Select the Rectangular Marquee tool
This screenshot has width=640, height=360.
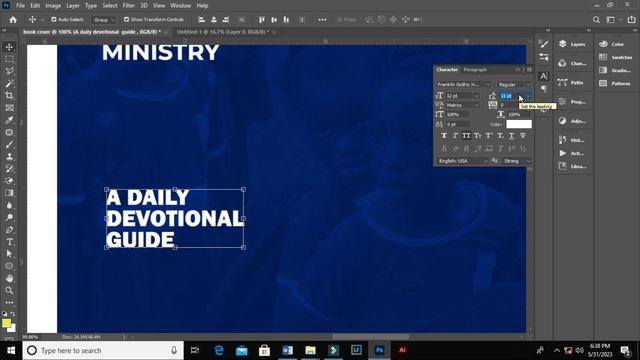click(x=9, y=59)
